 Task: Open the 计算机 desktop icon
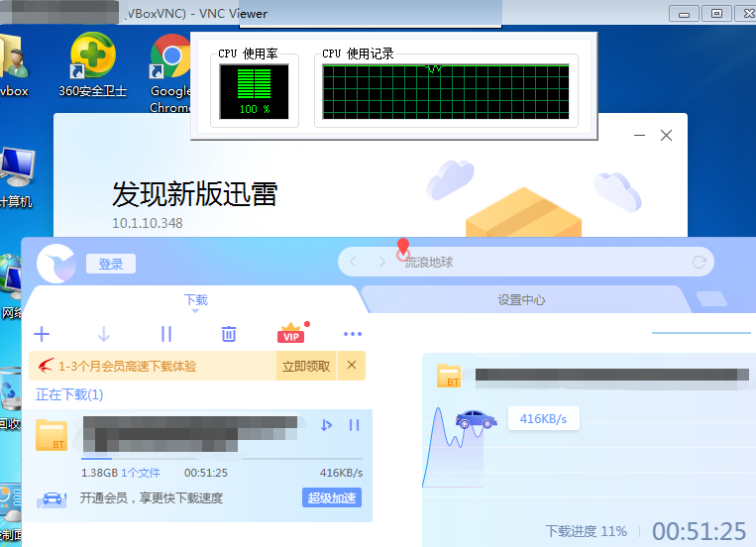[x=17, y=178]
